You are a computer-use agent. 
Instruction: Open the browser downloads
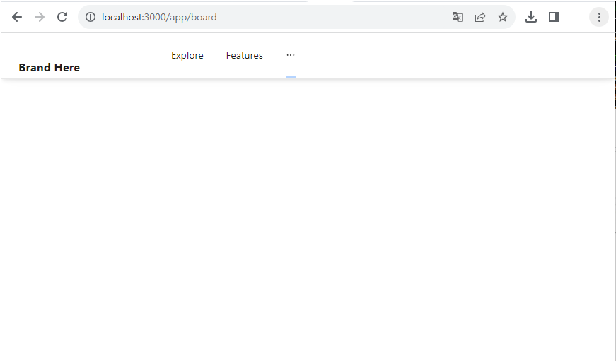click(530, 17)
